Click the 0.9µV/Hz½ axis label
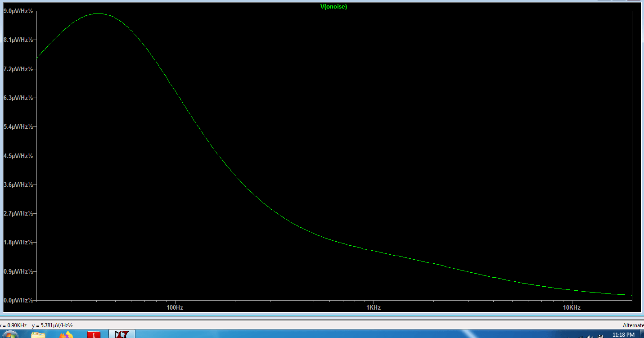 [x=18, y=271]
